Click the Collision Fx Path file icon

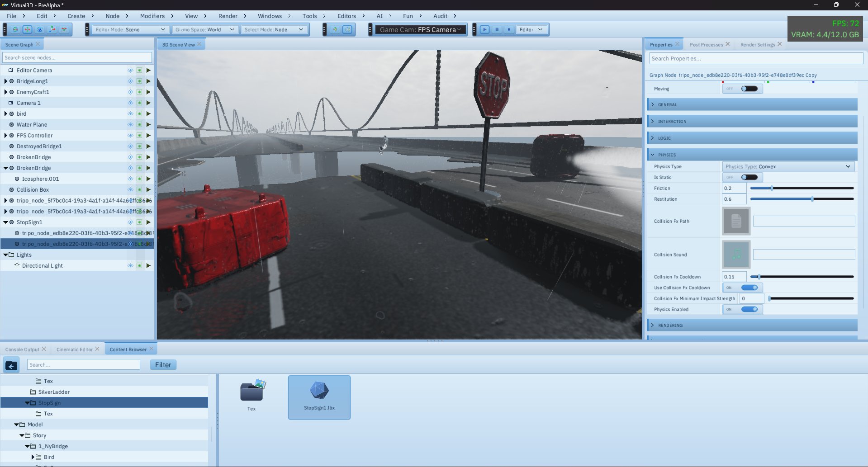[x=736, y=221]
